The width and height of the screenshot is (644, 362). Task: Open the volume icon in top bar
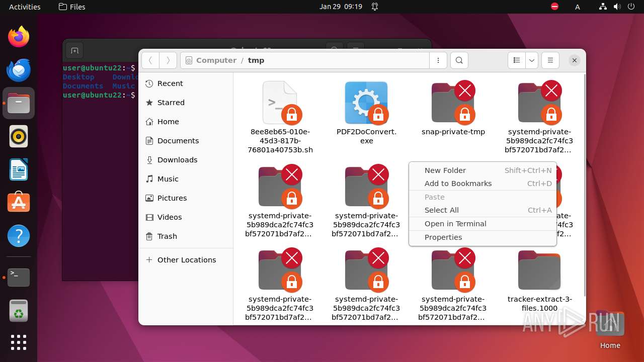click(616, 7)
